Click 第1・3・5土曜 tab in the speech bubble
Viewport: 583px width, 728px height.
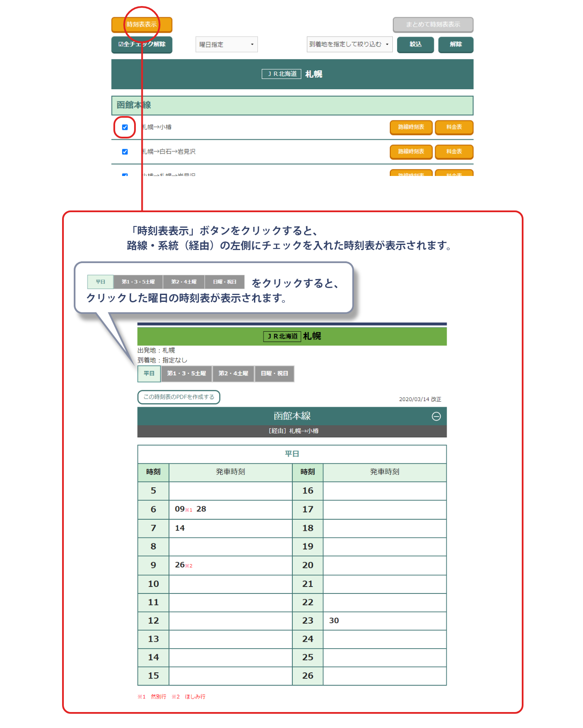pos(138,282)
